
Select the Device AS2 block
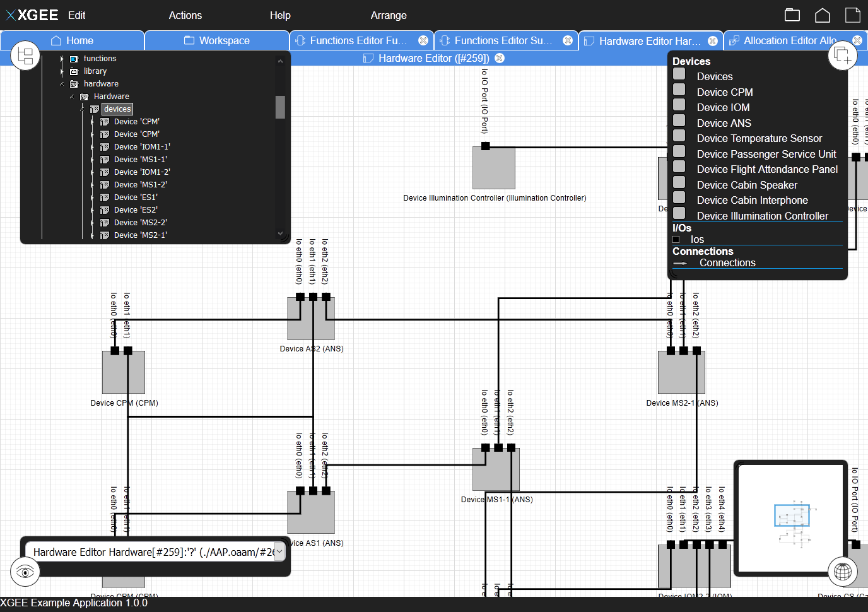pos(311,319)
